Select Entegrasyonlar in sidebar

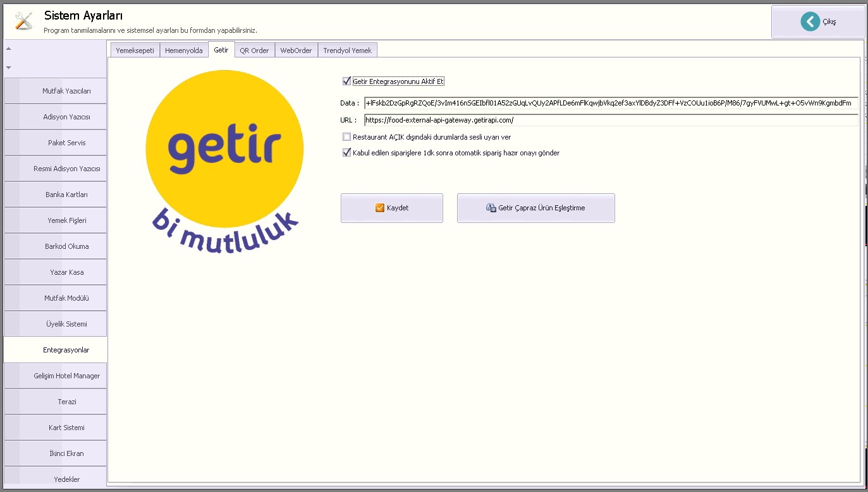(56, 350)
